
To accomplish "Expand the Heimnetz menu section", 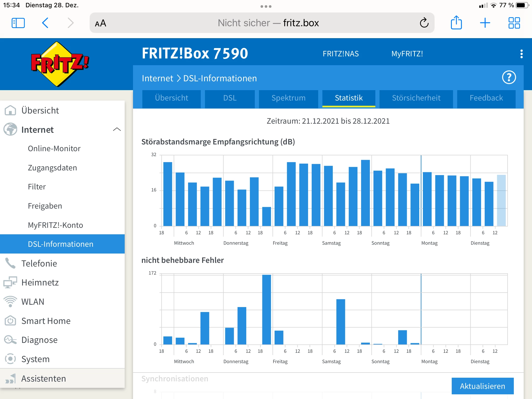I will coord(40,283).
